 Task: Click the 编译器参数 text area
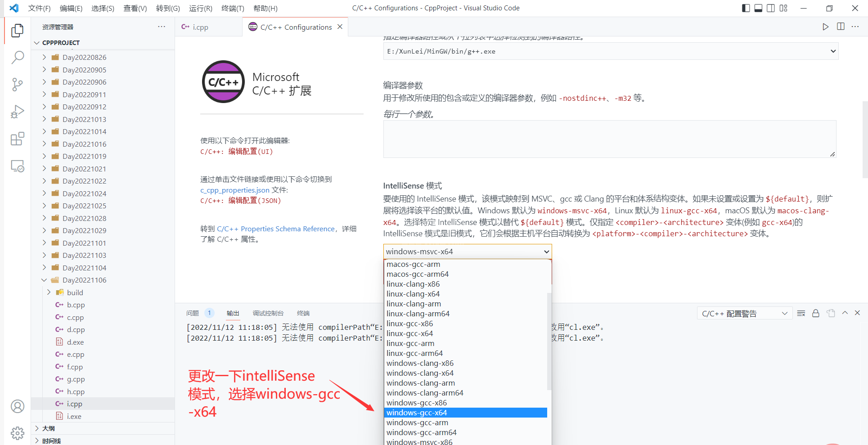coord(610,139)
